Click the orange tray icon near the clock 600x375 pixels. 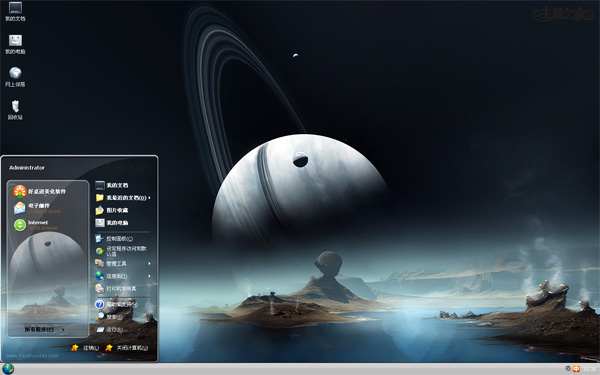[x=576, y=369]
